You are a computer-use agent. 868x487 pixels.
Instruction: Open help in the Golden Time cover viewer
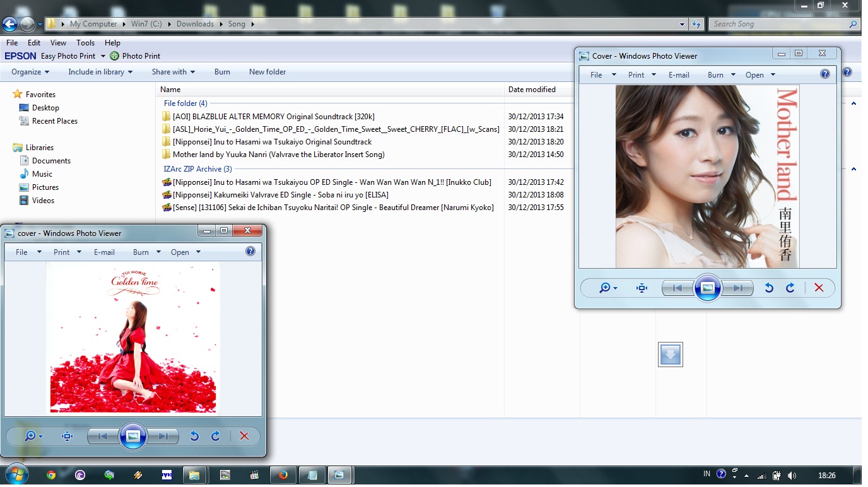[250, 252]
